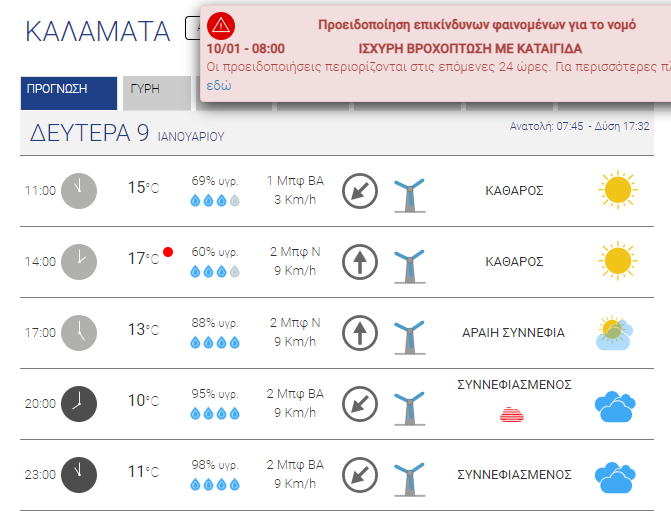Open the εδώ link in the warning

219,86
